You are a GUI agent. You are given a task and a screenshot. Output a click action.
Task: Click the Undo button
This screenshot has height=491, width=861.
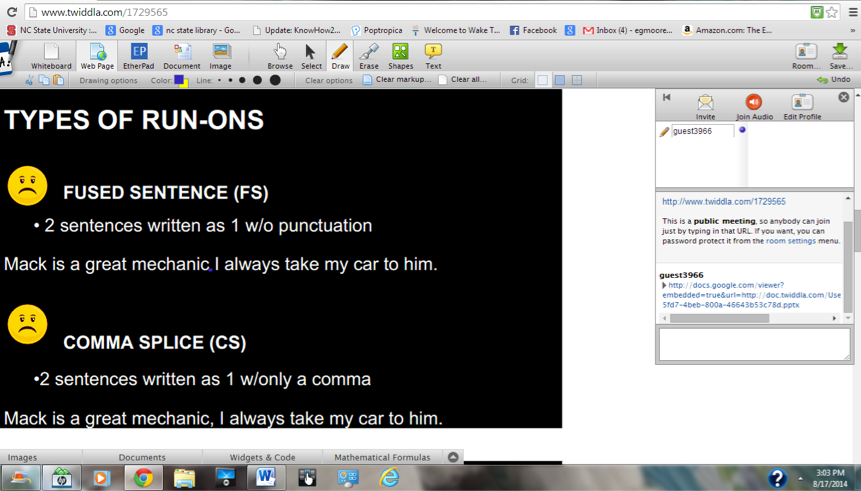pos(834,80)
